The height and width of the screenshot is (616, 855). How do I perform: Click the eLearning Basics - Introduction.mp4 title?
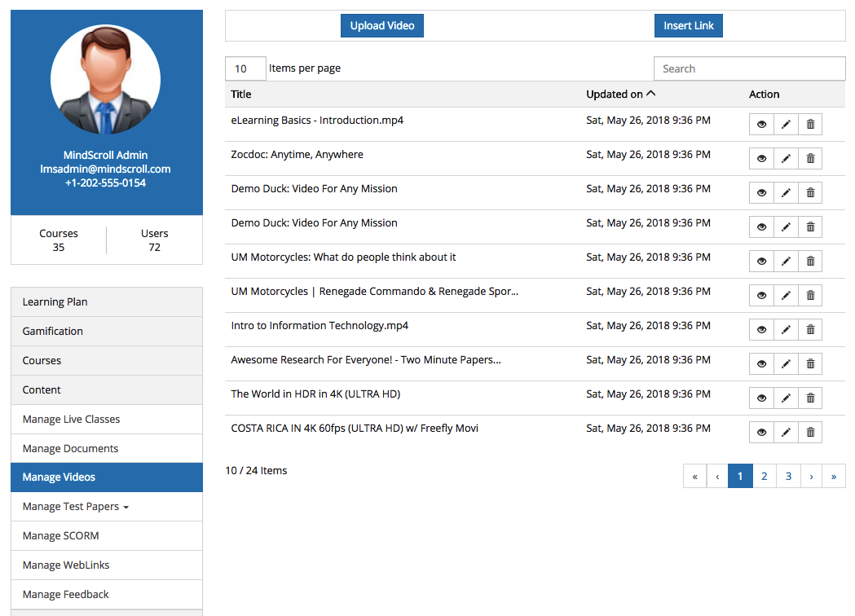[317, 121]
